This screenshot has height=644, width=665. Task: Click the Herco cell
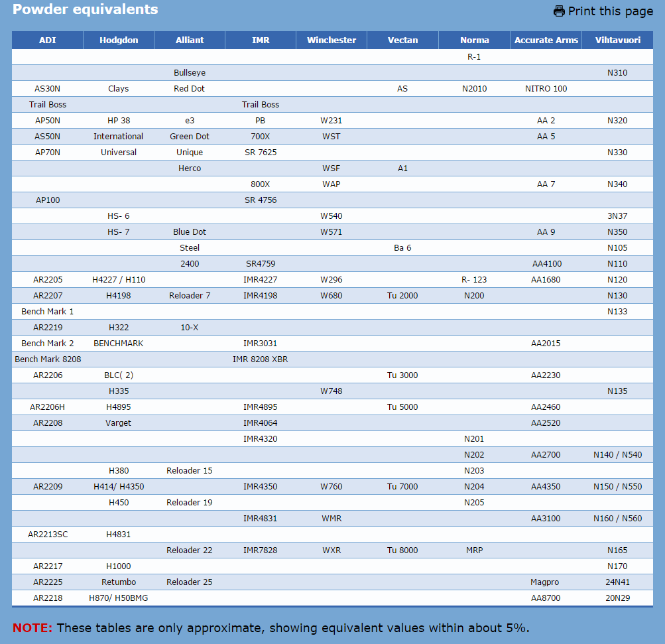pos(190,168)
